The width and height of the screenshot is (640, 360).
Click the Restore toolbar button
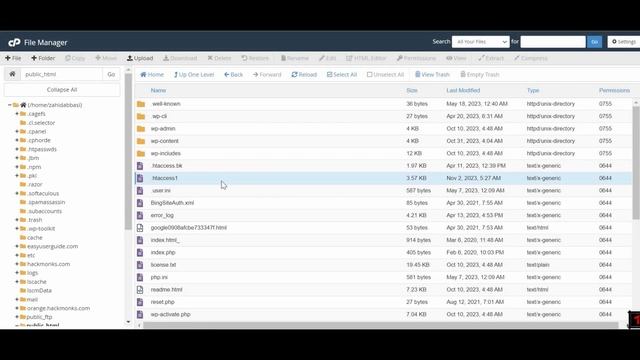tap(255, 58)
